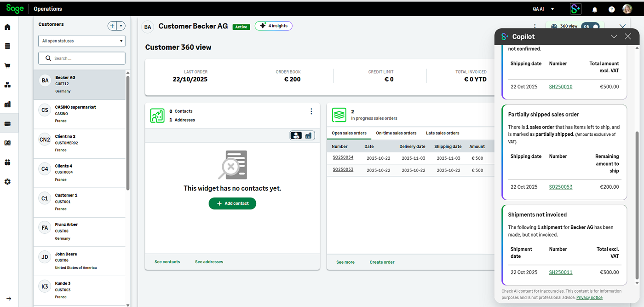
Task: Select the shopping cart icon in the sidebar
Action: pyautogui.click(x=7, y=66)
